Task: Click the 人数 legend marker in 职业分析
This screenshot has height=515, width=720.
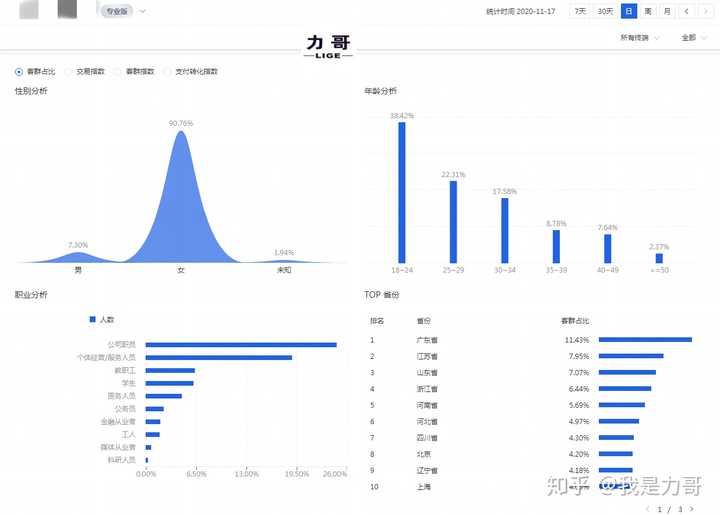Action: click(93, 319)
